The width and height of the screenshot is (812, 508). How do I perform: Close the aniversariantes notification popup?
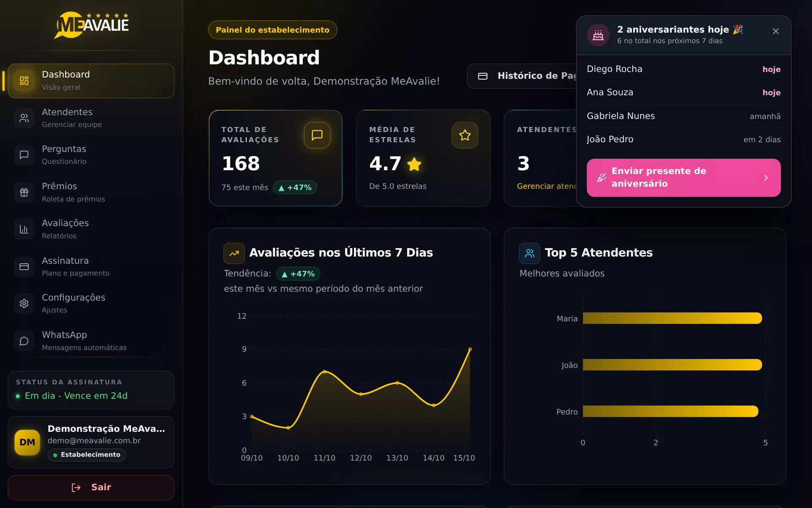(x=776, y=31)
